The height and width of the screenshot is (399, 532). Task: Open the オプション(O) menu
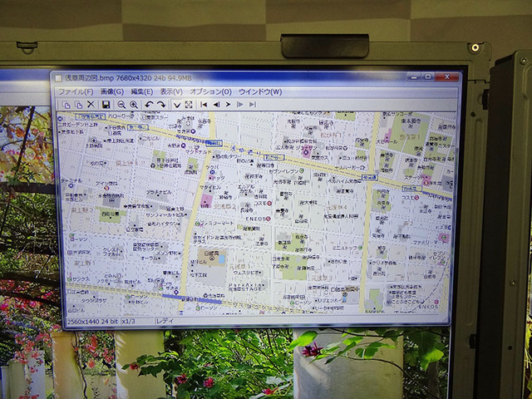click(210, 92)
